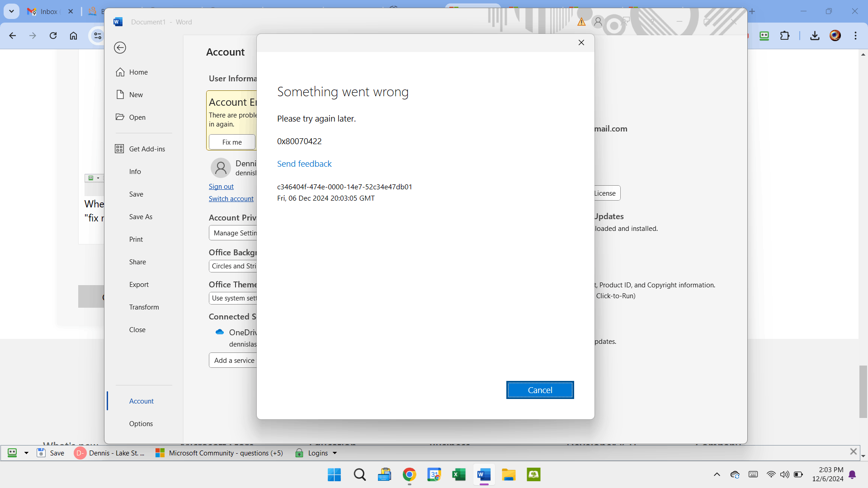Click the browser page vertical scrollbar
868x488 pixels.
(863, 392)
